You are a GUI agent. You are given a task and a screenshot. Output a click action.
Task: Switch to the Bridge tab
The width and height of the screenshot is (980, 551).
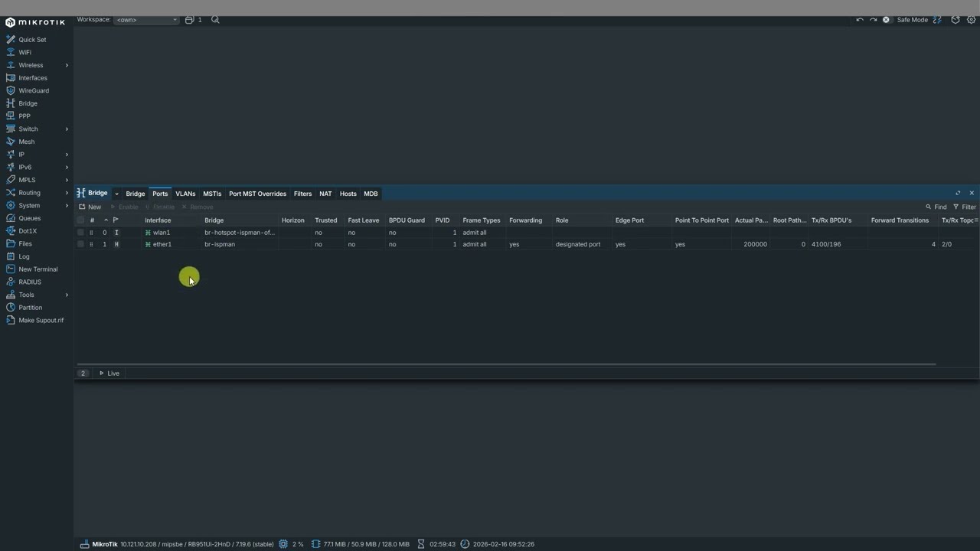coord(136,194)
